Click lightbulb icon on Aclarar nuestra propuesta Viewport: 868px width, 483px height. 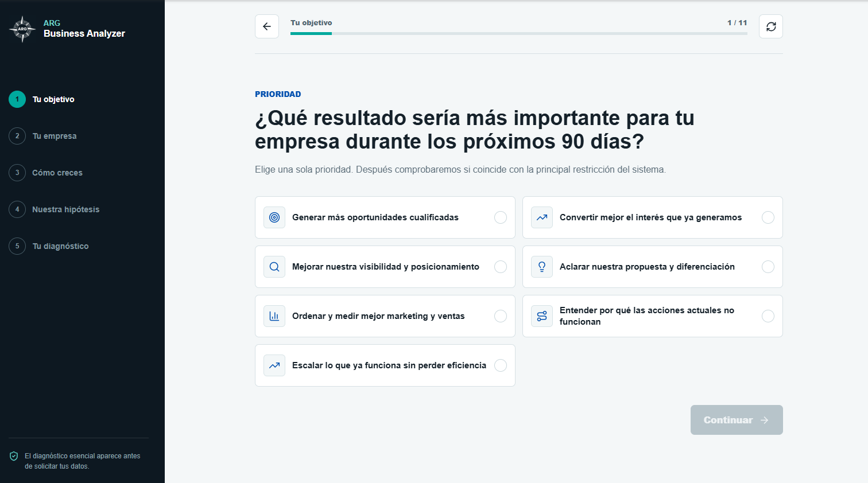542,267
